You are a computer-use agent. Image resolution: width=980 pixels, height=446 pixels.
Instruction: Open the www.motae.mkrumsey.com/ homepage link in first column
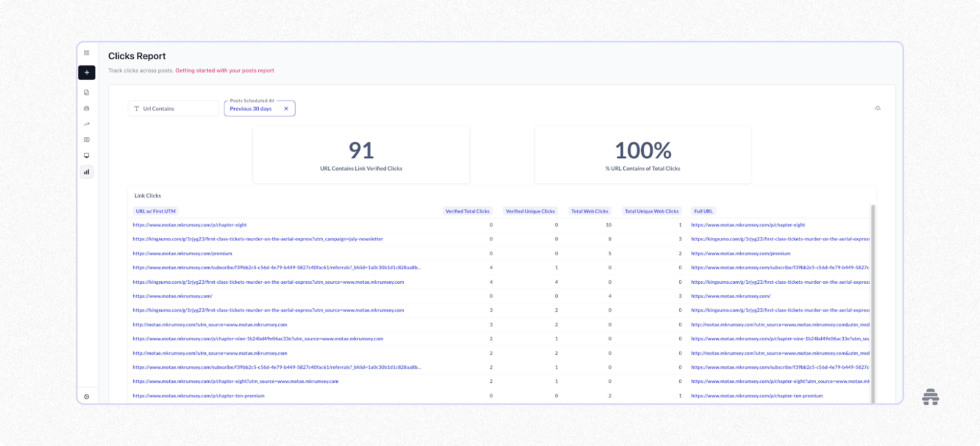(x=173, y=296)
